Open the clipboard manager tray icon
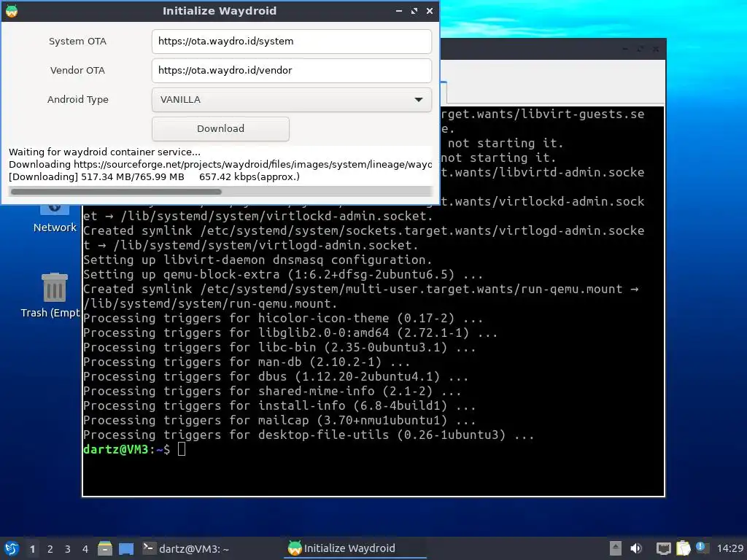The image size is (747, 560). pos(683,548)
